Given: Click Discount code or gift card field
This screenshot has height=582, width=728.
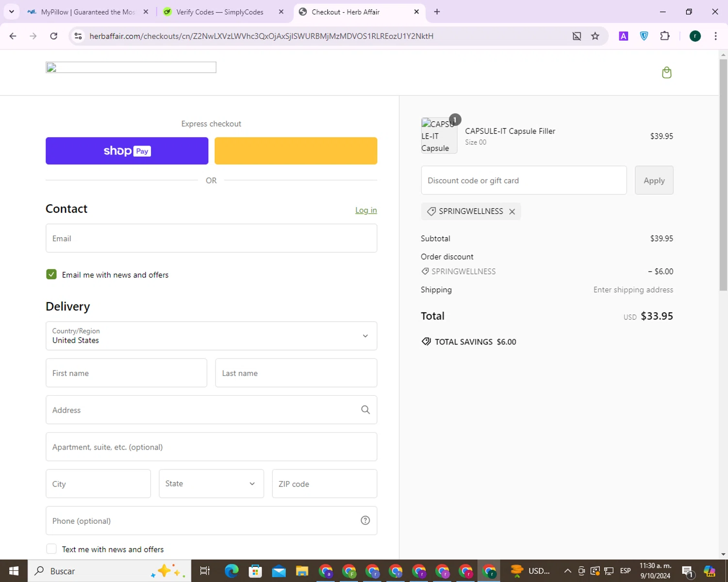Looking at the screenshot, I should 524,180.
